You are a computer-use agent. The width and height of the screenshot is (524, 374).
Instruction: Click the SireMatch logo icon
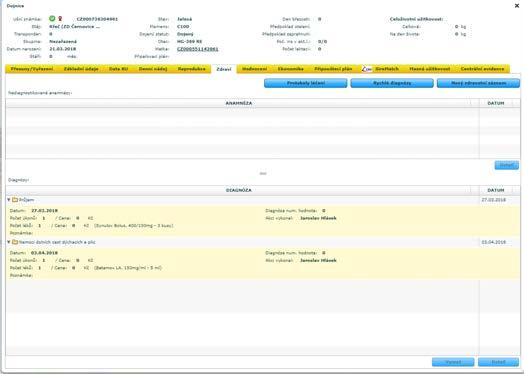367,69
